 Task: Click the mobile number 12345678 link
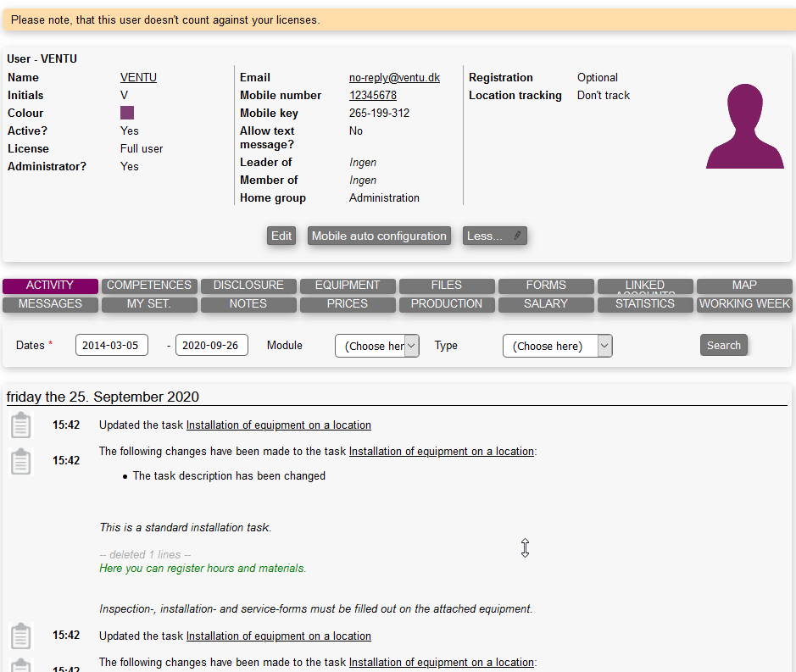(373, 95)
